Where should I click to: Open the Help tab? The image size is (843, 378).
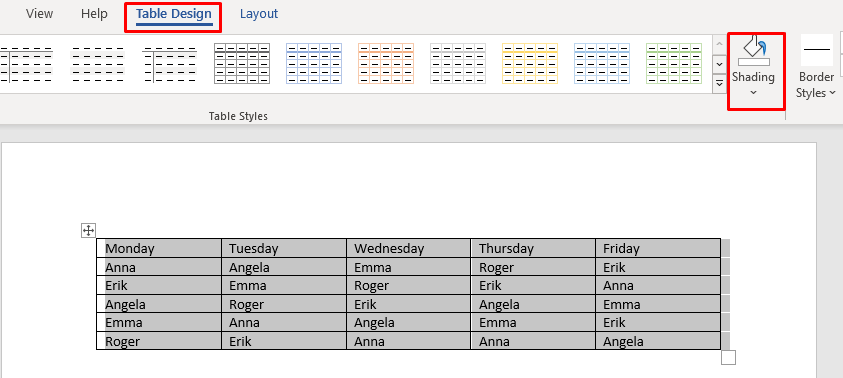point(94,14)
